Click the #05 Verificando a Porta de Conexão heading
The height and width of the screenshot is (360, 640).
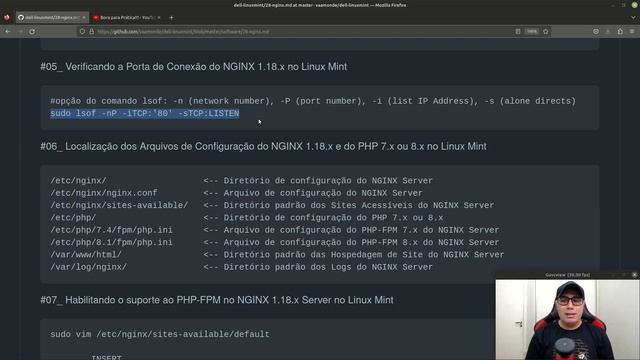(193, 67)
